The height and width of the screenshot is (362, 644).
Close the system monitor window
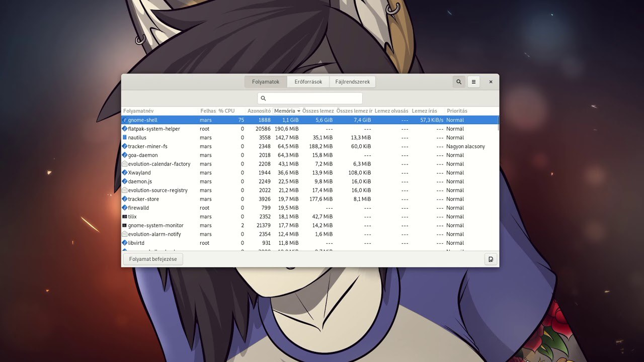point(491,81)
